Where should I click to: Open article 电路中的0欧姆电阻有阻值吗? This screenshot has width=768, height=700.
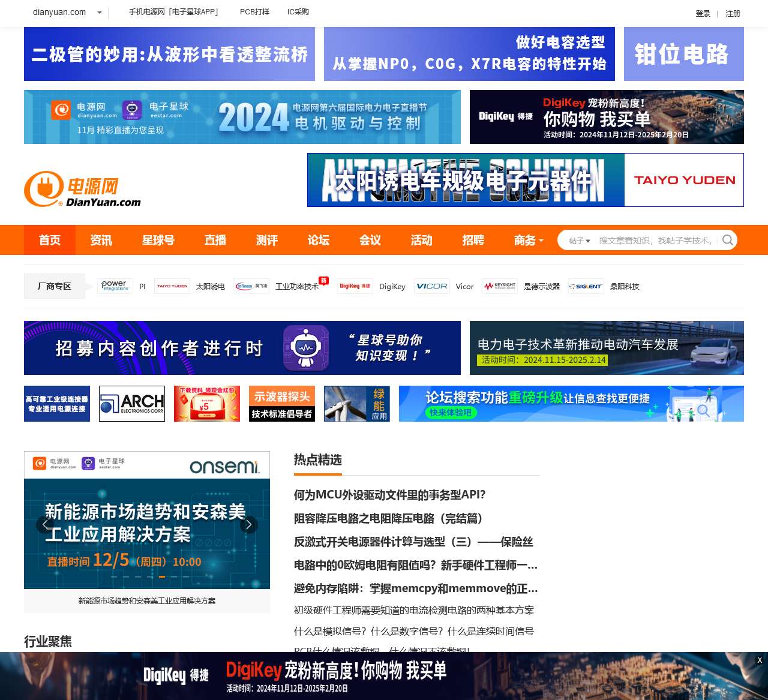tap(416, 565)
